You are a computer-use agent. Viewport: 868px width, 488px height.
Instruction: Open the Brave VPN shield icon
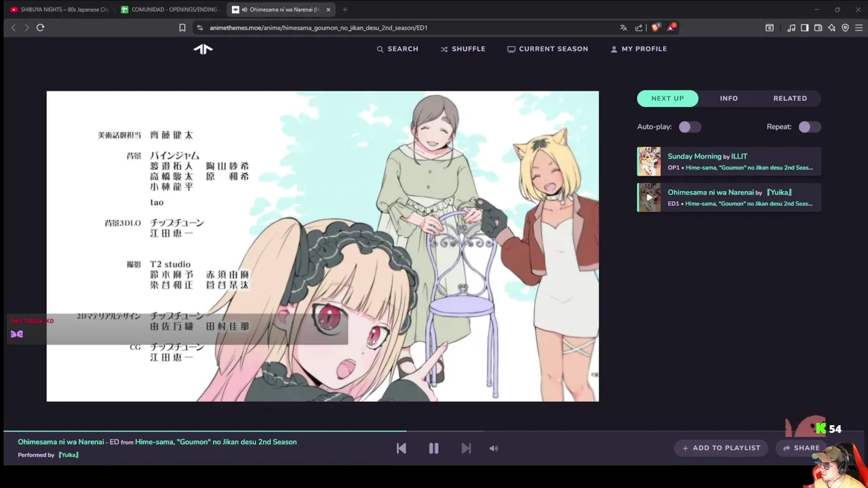(x=845, y=28)
